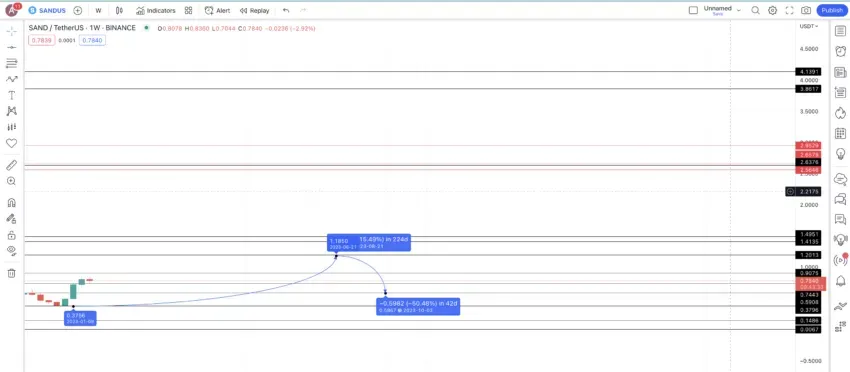Viewport: 850px width, 372px height.
Task: Toggle lock all drawing tools
Action: point(11,235)
